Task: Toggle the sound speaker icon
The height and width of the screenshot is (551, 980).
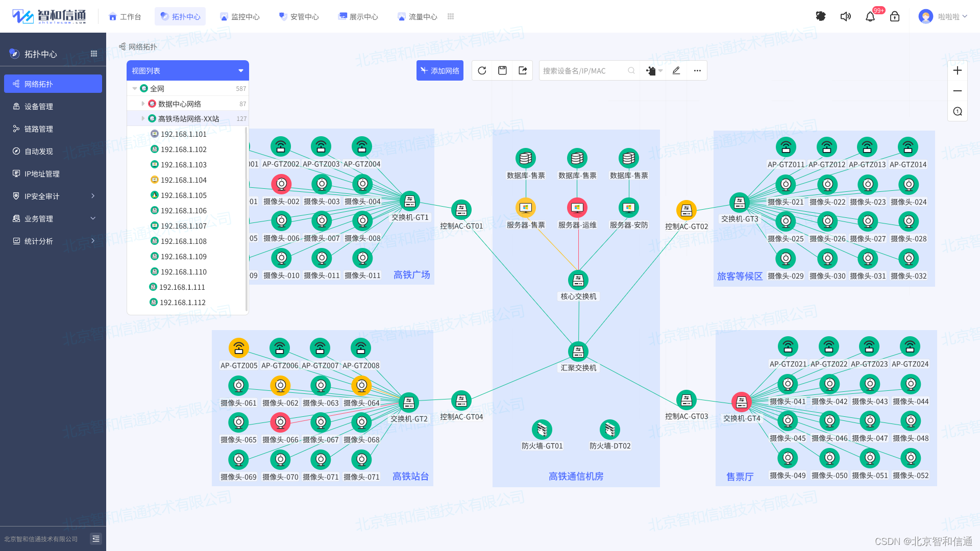Action: click(846, 16)
